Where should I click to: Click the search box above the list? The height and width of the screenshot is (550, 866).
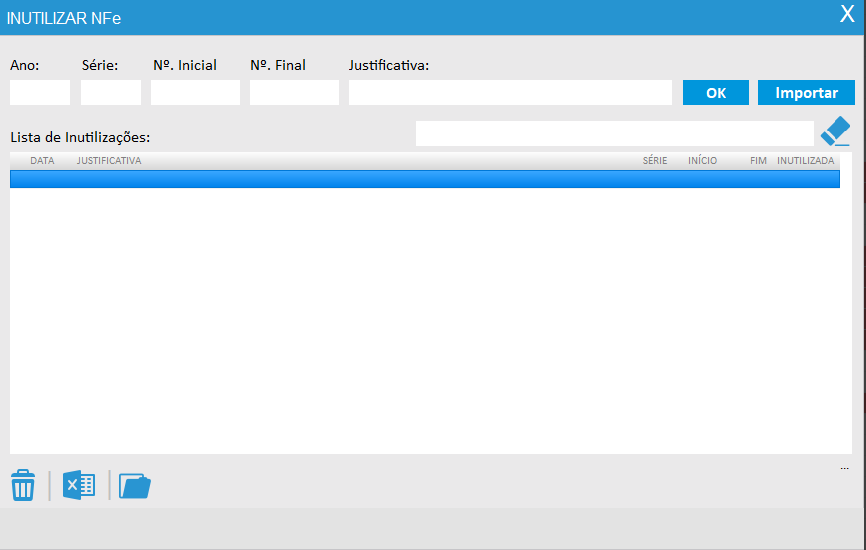614,134
